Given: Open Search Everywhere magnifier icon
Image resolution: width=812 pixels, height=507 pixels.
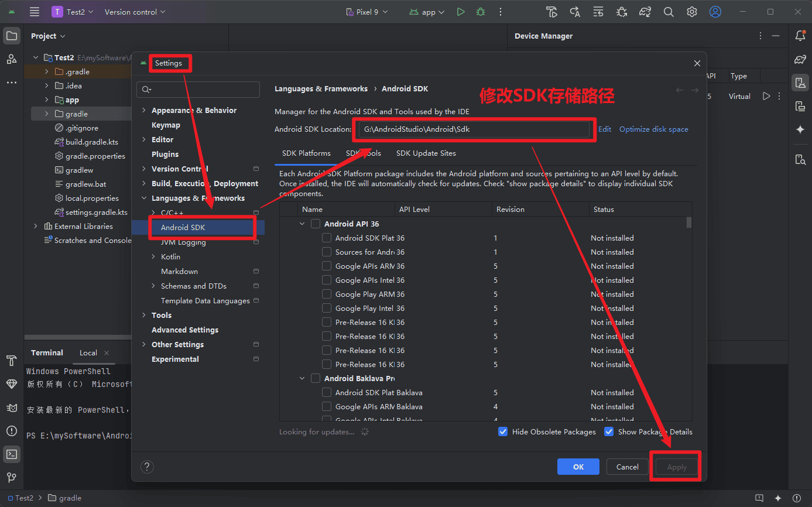Looking at the screenshot, I should (x=669, y=12).
